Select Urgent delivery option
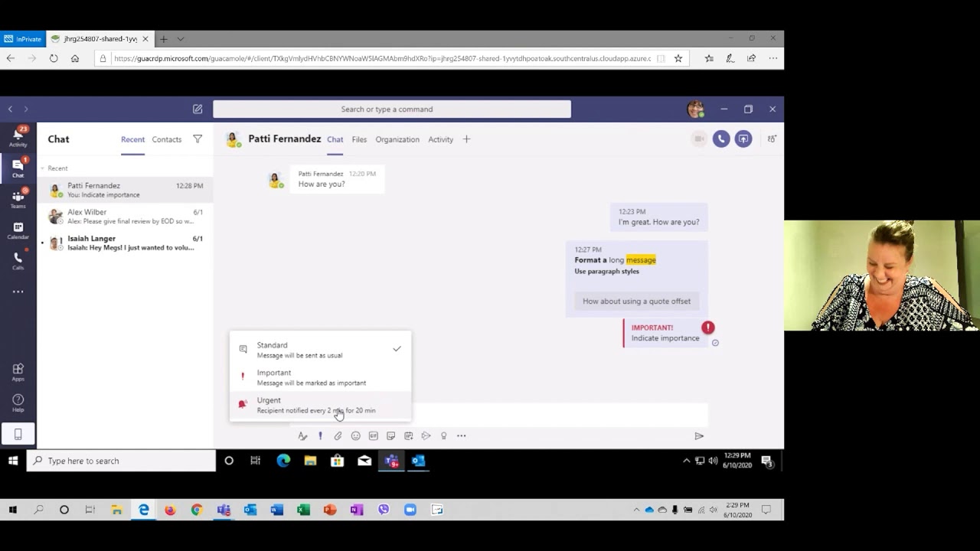The height and width of the screenshot is (551, 980). pyautogui.click(x=320, y=405)
